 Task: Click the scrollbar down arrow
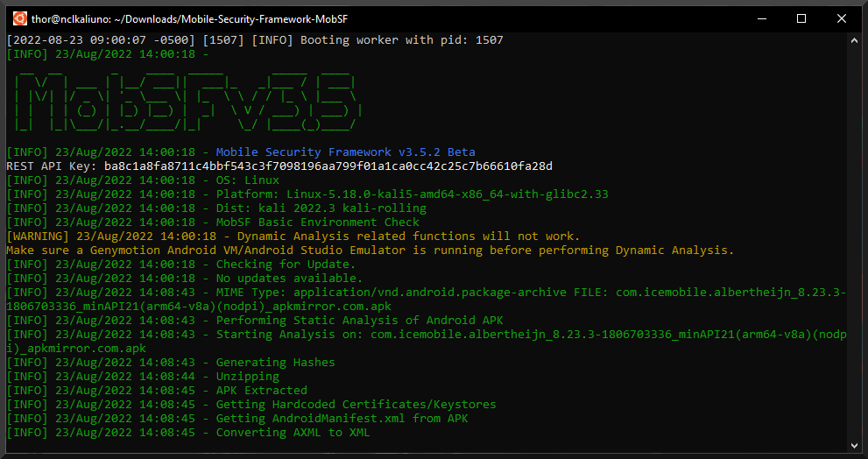855,445
